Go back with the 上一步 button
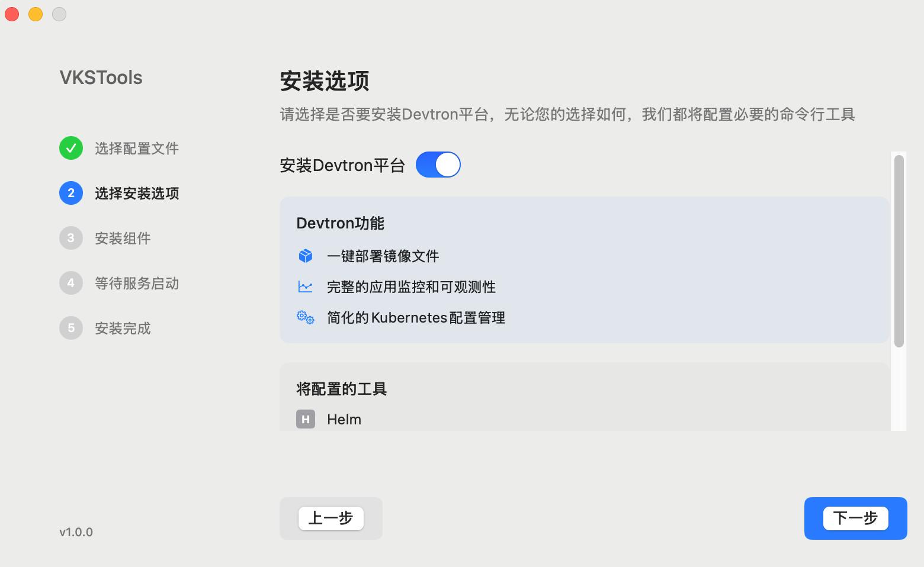Viewport: 924px width, 567px height. (x=331, y=518)
